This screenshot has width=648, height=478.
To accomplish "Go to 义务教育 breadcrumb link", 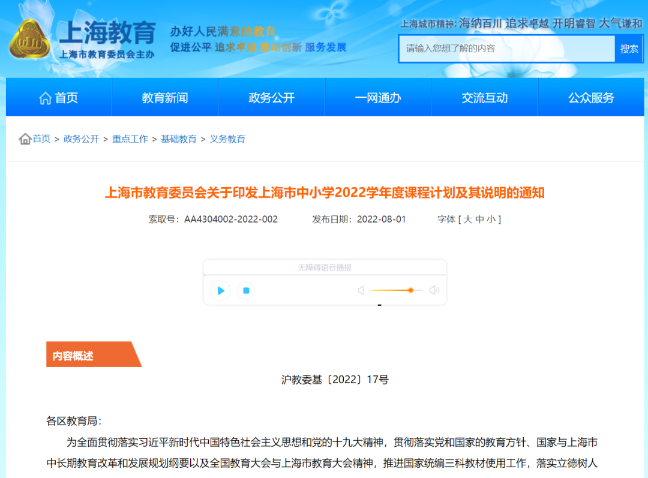I will click(227, 139).
